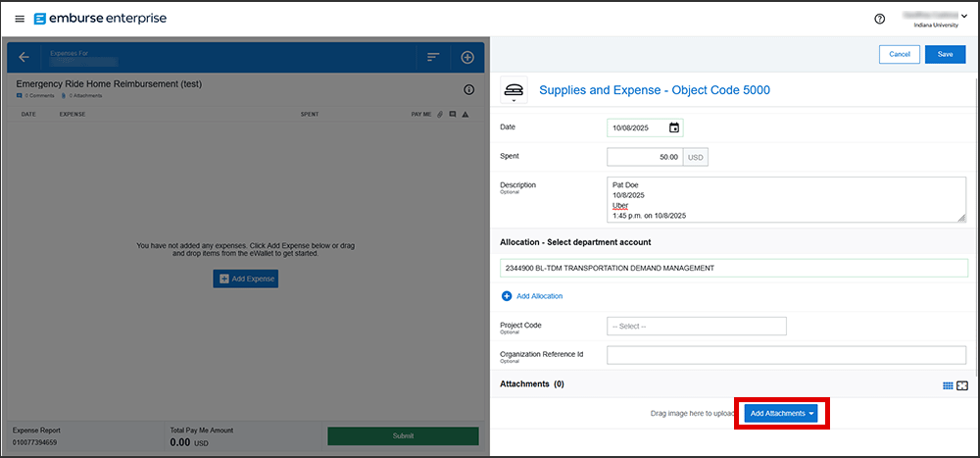The width and height of the screenshot is (980, 458).
Task: Switch attachments to grid view
Action: [x=948, y=385]
